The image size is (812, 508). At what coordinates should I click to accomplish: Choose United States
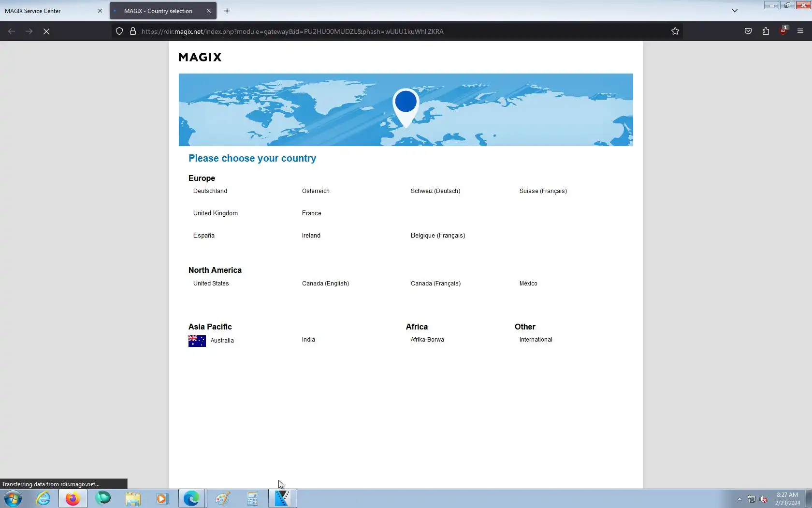tap(211, 284)
